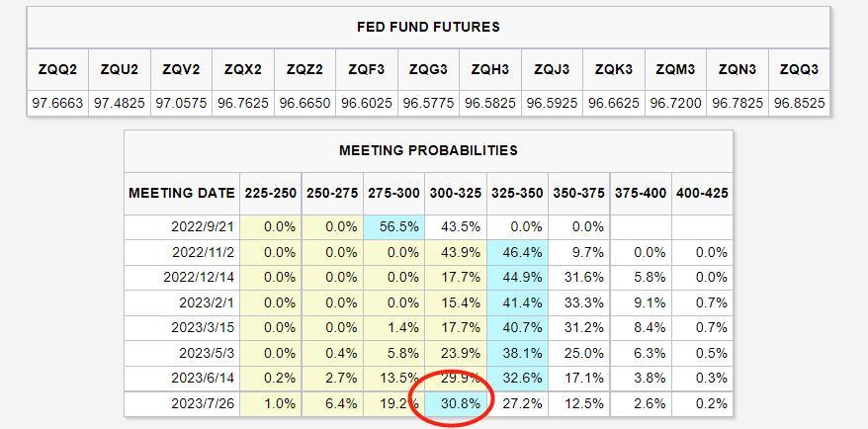Click the 2023/7/26 meeting date cell
The height and width of the screenshot is (429, 868).
(203, 404)
